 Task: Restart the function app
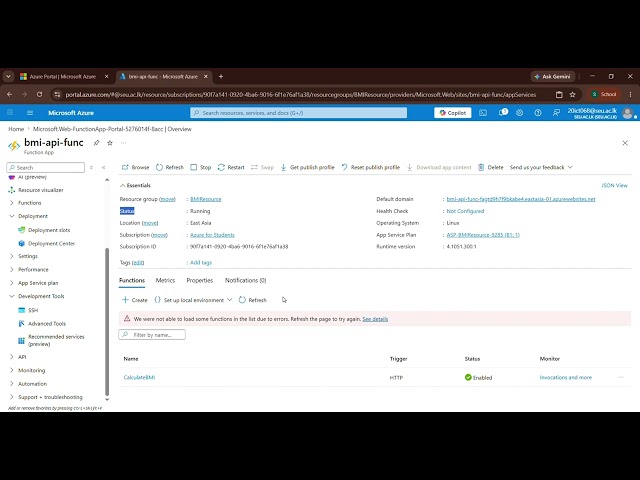tap(231, 167)
